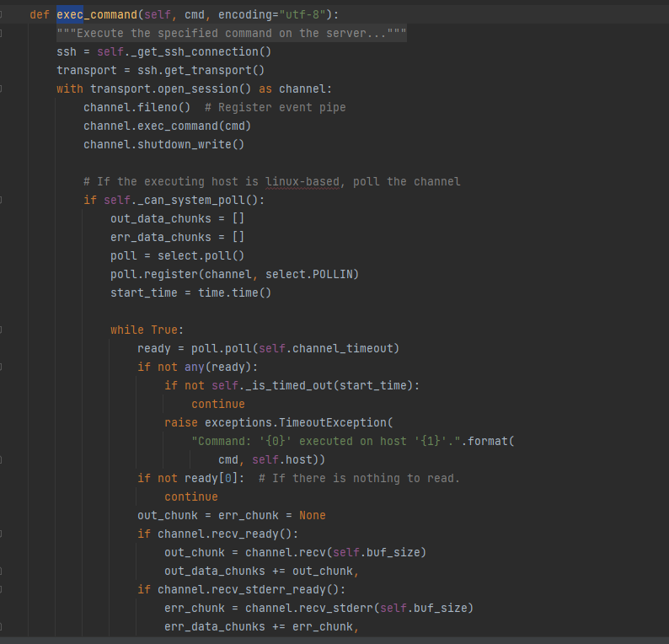This screenshot has width=669, height=644.
Task: Click the .format( call after the string
Action: (488, 442)
